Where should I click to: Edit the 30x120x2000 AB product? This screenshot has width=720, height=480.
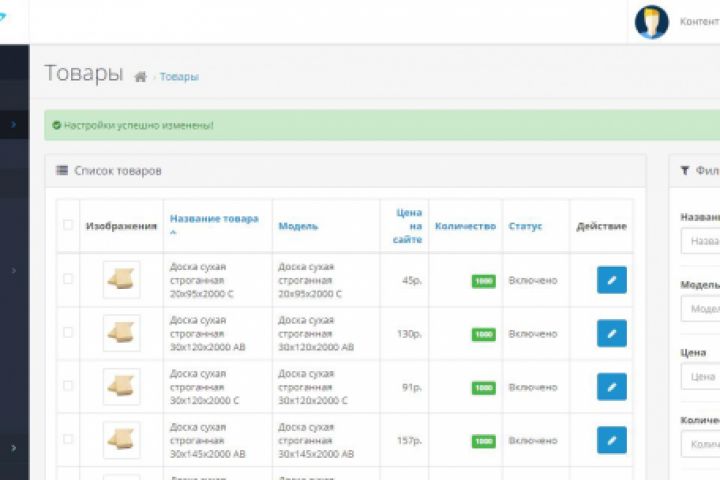pyautogui.click(x=612, y=333)
